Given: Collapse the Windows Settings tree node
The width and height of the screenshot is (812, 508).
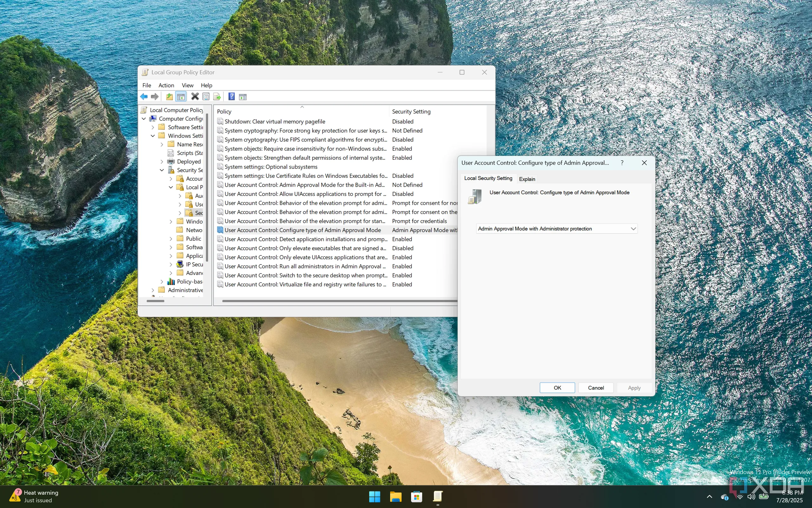Looking at the screenshot, I should tap(153, 136).
